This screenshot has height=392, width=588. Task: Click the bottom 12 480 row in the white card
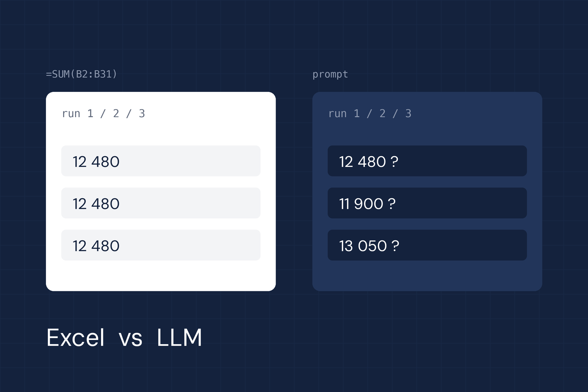161,245
